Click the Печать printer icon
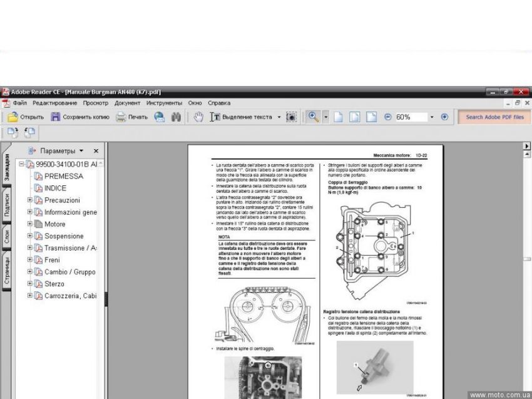Viewport: 532px width, 399px height. [121, 117]
